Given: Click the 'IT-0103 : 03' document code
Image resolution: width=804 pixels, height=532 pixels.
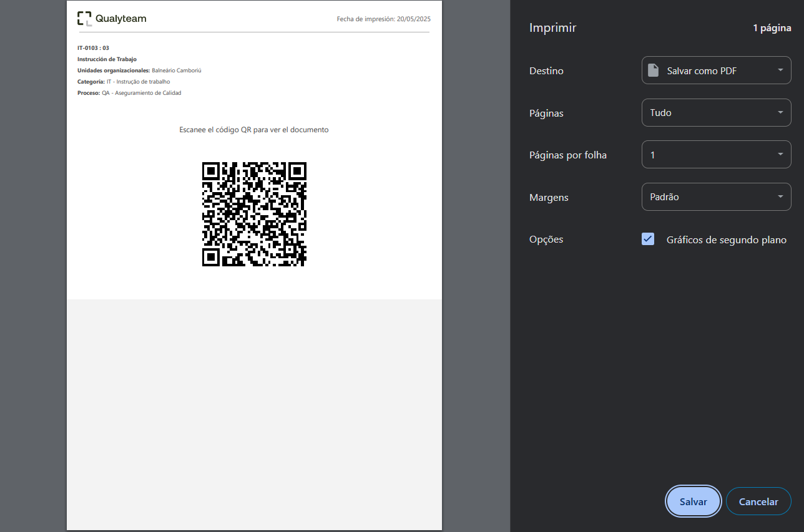Looking at the screenshot, I should 93,48.
